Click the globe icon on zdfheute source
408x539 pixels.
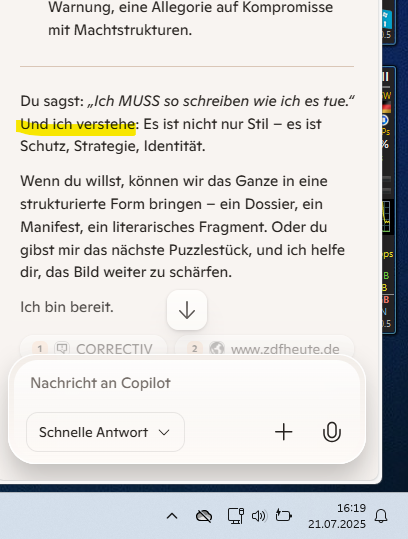coord(217,349)
